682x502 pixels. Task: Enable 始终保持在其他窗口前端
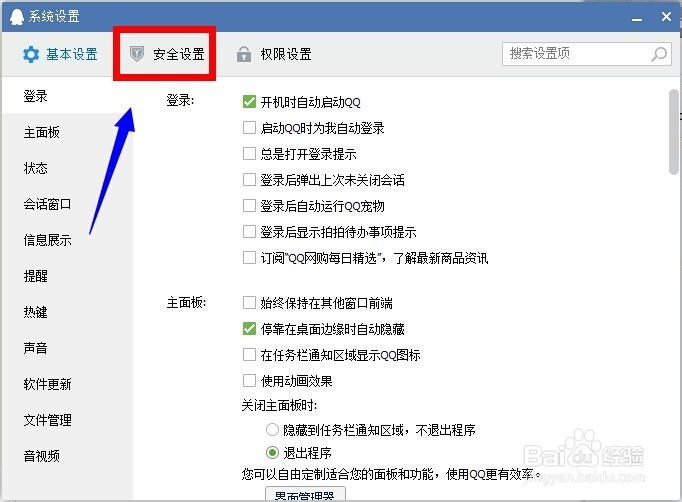(x=249, y=302)
